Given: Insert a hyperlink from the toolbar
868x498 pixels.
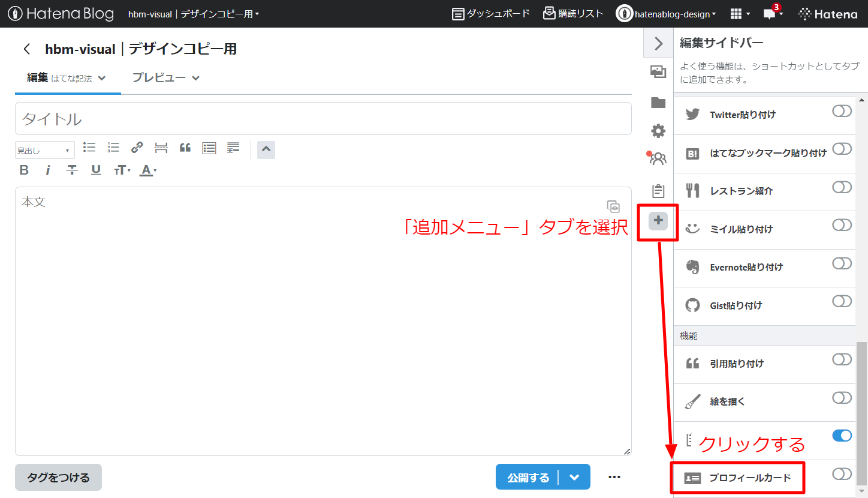Looking at the screenshot, I should coord(137,147).
